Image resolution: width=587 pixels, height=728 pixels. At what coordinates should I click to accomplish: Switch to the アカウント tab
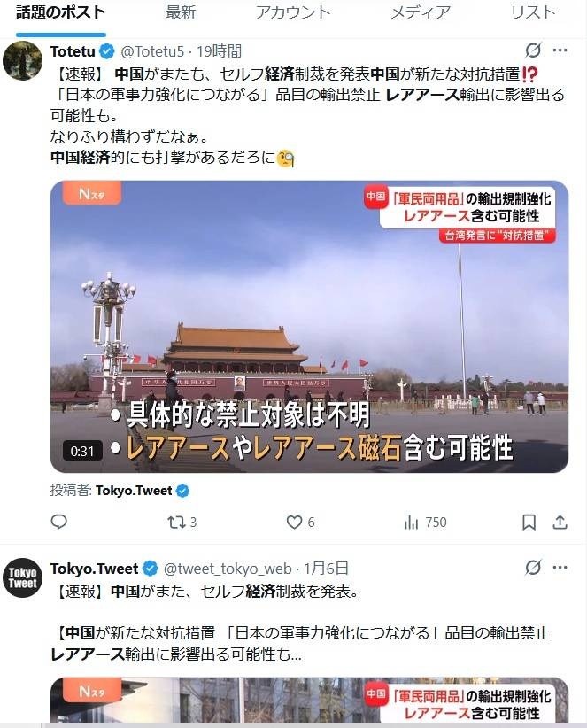293,12
